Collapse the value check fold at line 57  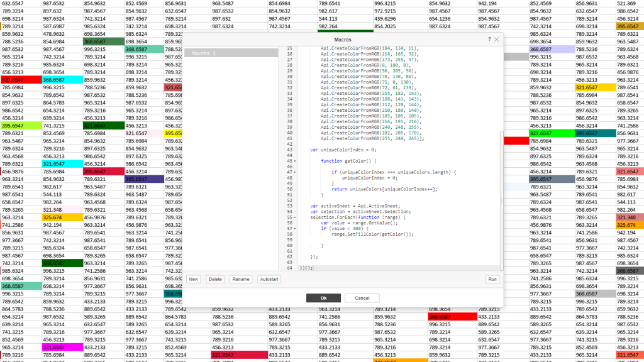click(x=294, y=228)
